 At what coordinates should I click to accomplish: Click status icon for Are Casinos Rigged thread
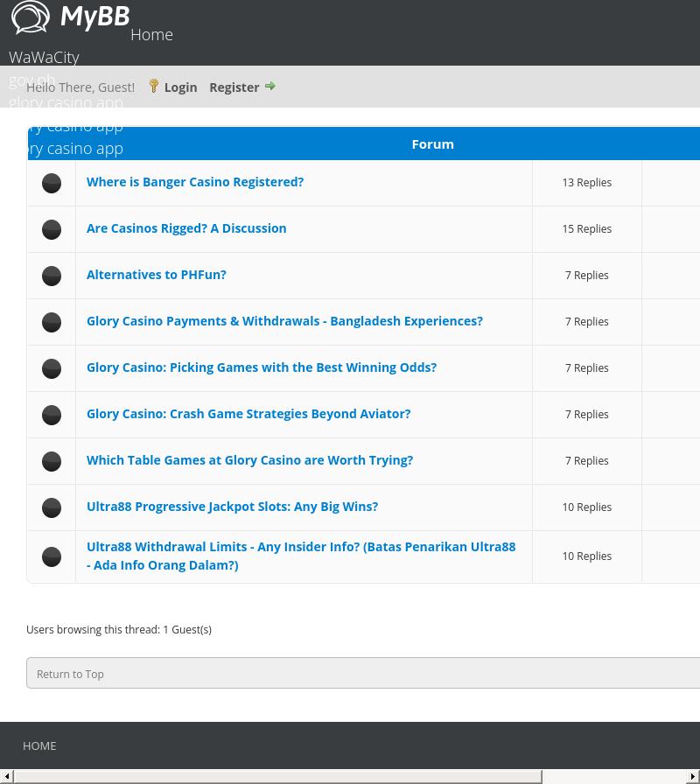pyautogui.click(x=52, y=229)
